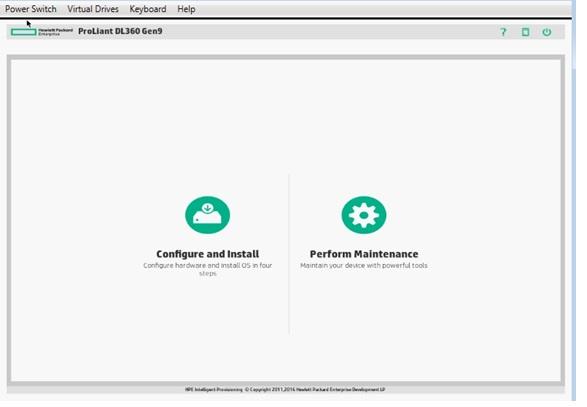Click the Hewlett Packard Enterprise logo text
This screenshot has height=407, width=587.
tap(55, 32)
